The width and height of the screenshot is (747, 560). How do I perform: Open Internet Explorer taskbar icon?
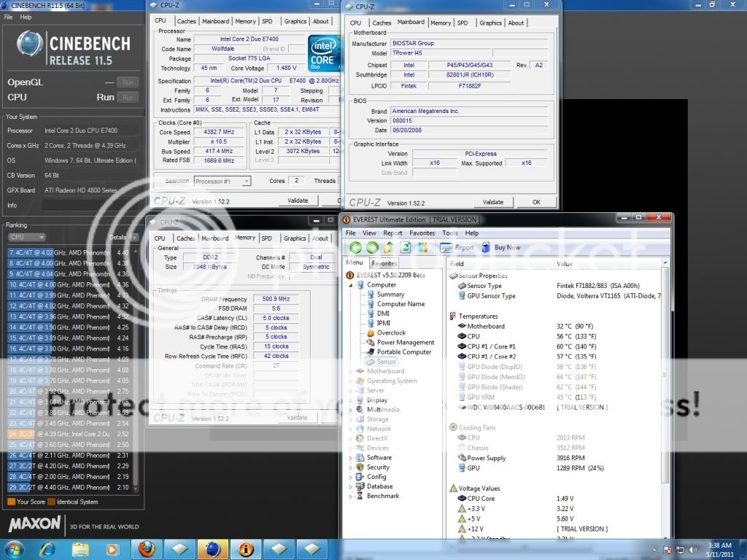(47, 550)
